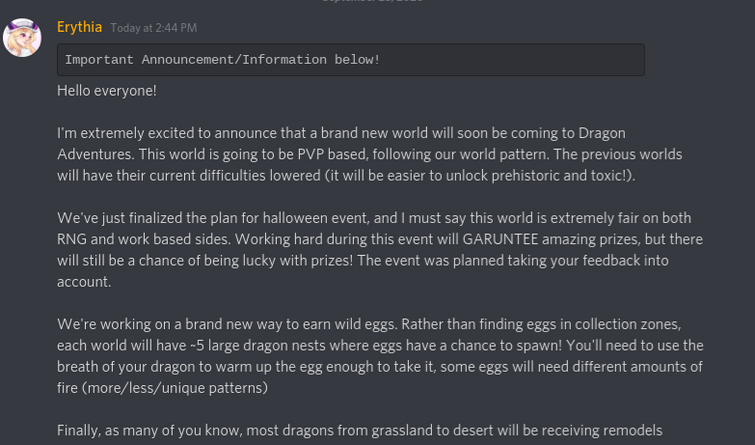Click Erythia's profile avatar
Viewport: 755px width, 445px height.
point(22,37)
